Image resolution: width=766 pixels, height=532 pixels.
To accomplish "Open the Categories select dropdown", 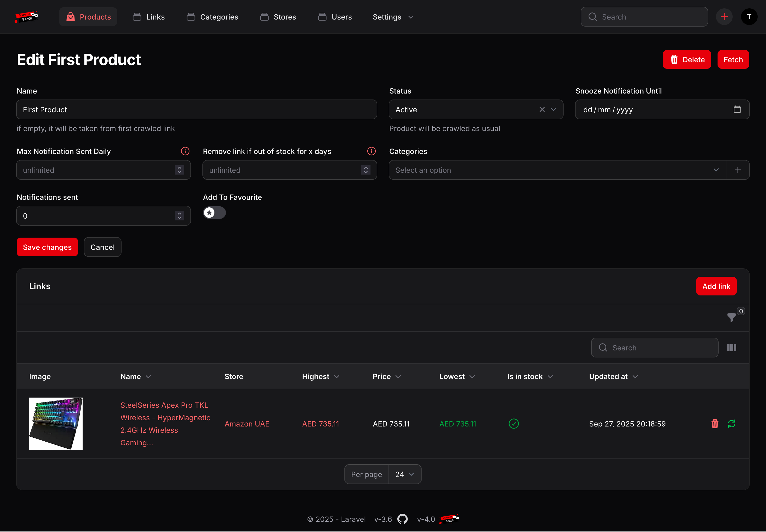I will tap(557, 170).
